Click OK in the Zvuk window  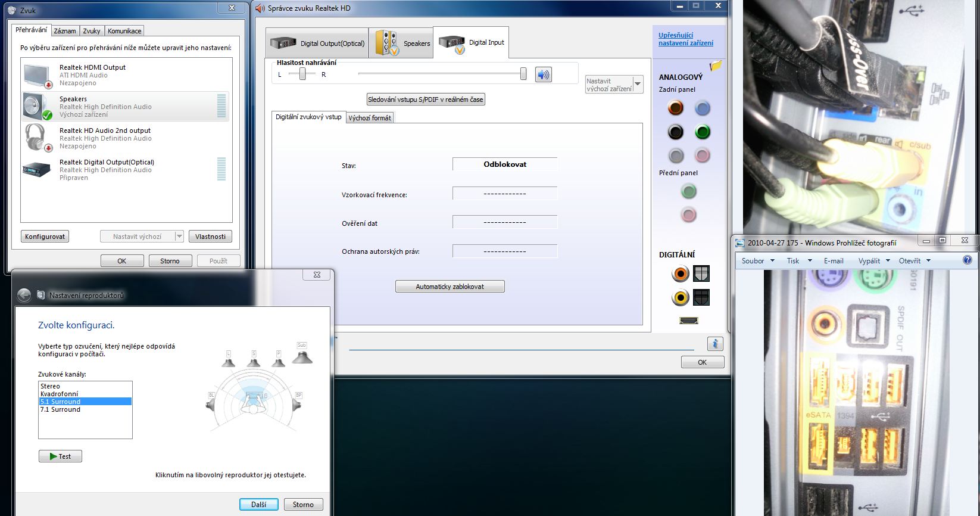point(122,261)
